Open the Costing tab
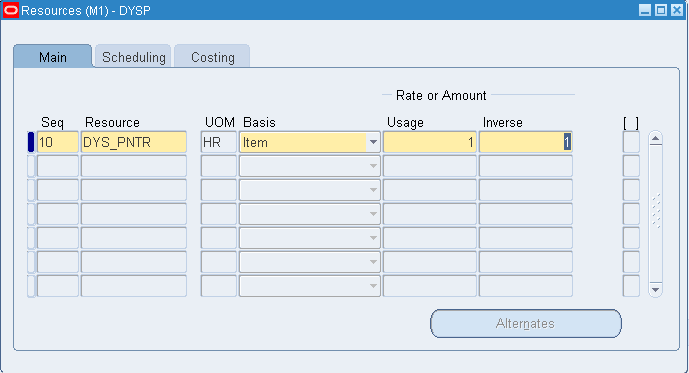This screenshot has height=373, width=689. click(x=213, y=57)
